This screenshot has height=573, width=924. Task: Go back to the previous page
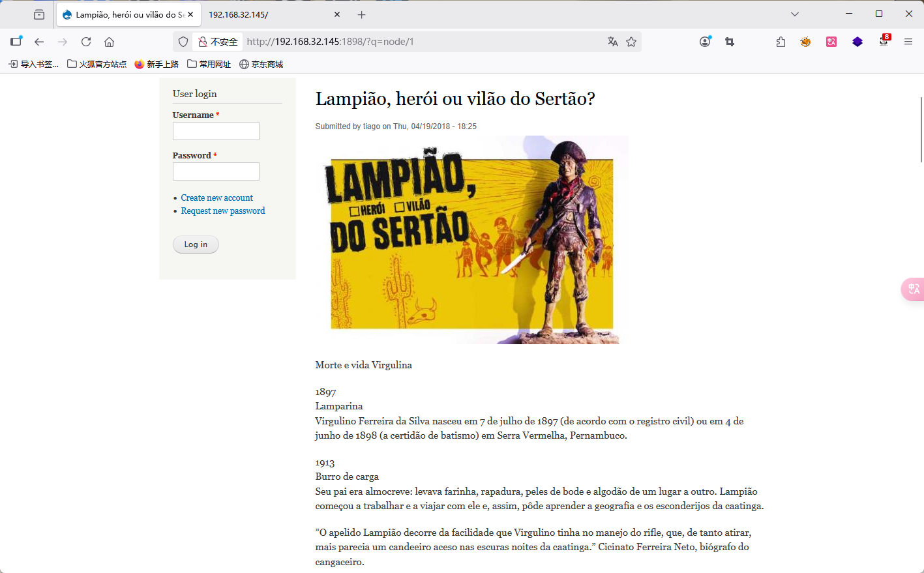coord(39,42)
